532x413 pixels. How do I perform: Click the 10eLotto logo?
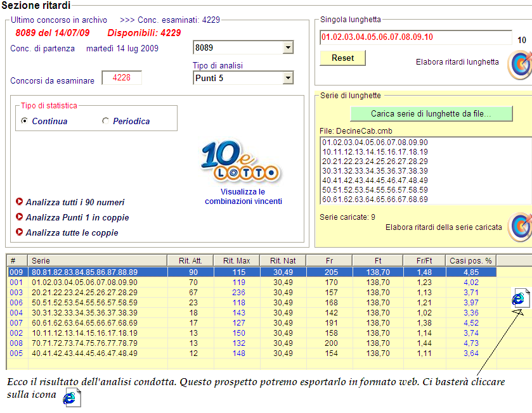(x=241, y=162)
